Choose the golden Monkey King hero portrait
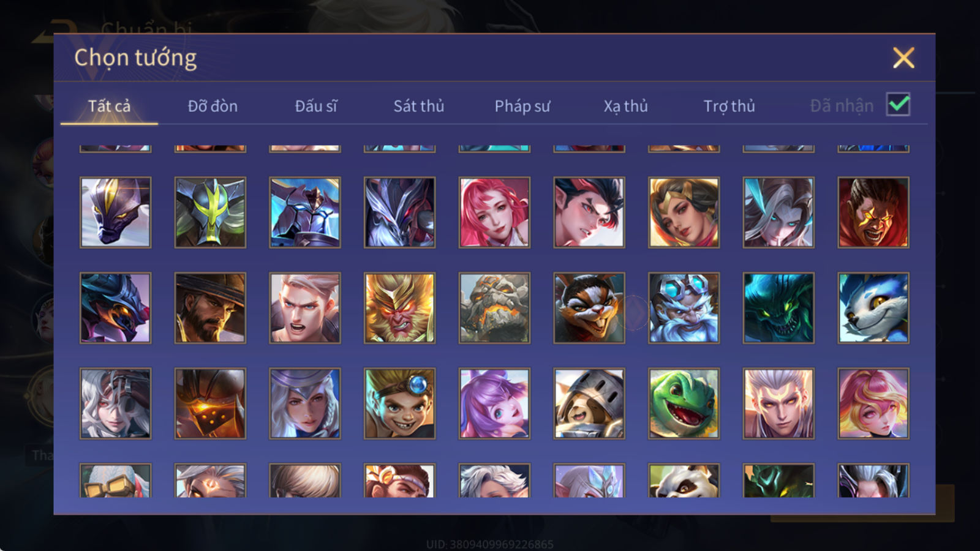 (399, 308)
